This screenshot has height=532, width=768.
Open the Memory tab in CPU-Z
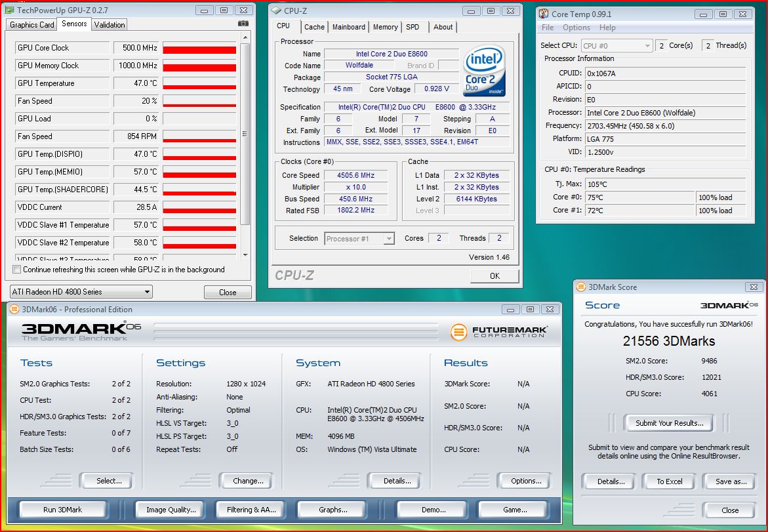[x=386, y=27]
